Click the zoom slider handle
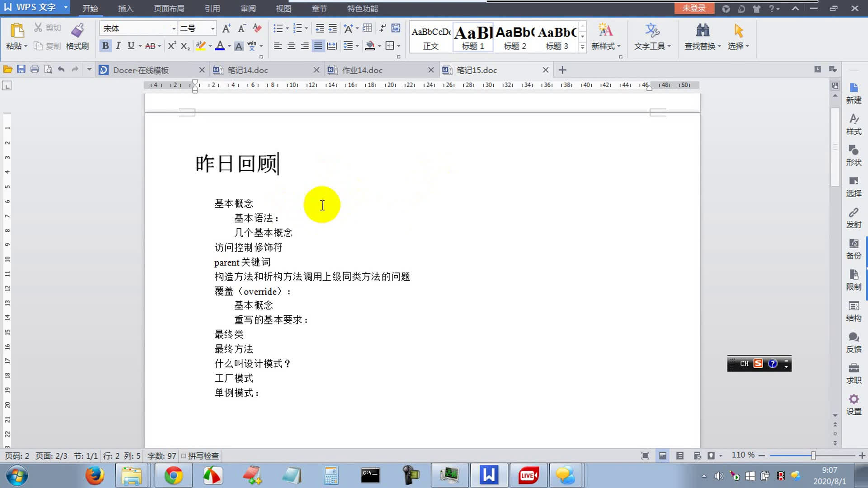 click(x=813, y=455)
